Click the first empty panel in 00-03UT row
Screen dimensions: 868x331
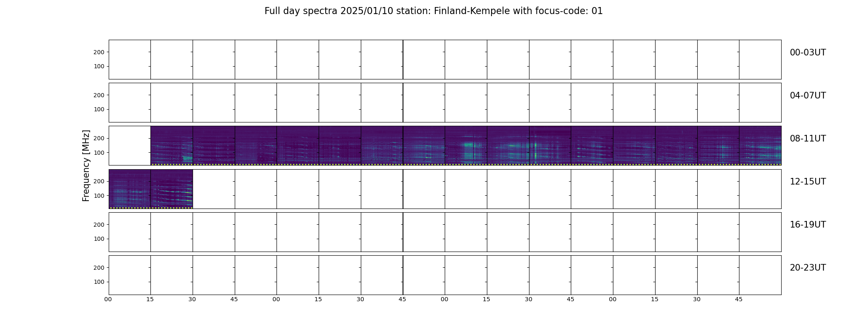click(130, 60)
